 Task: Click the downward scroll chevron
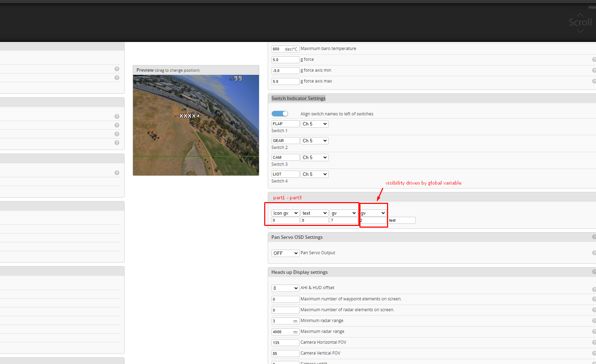[580, 32]
